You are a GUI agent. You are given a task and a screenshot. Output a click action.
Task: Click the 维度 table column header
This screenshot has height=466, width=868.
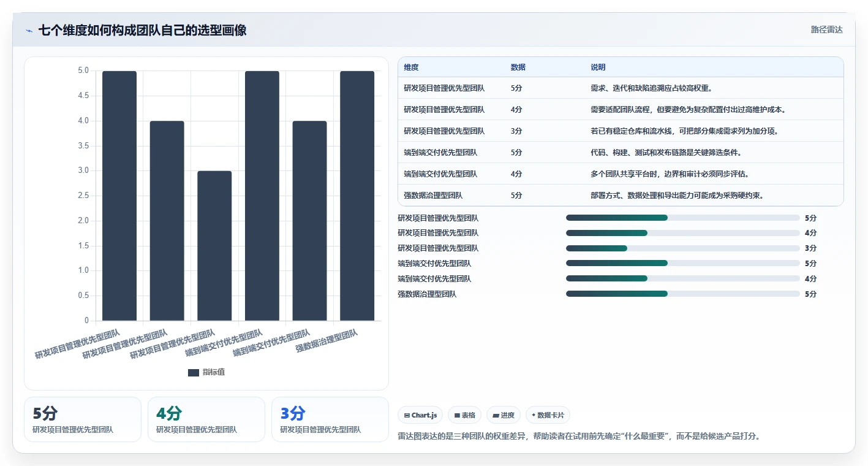[x=412, y=67]
